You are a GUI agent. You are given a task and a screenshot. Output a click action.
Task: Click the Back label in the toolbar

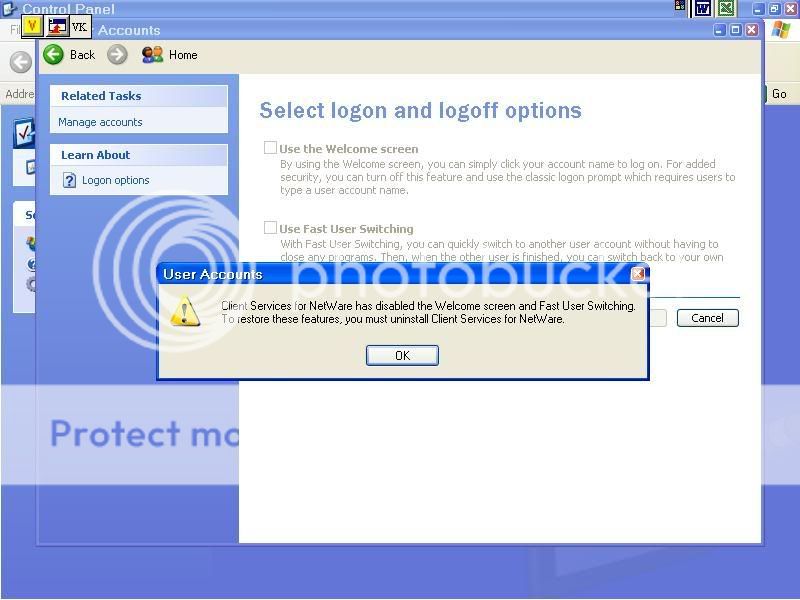(x=83, y=55)
